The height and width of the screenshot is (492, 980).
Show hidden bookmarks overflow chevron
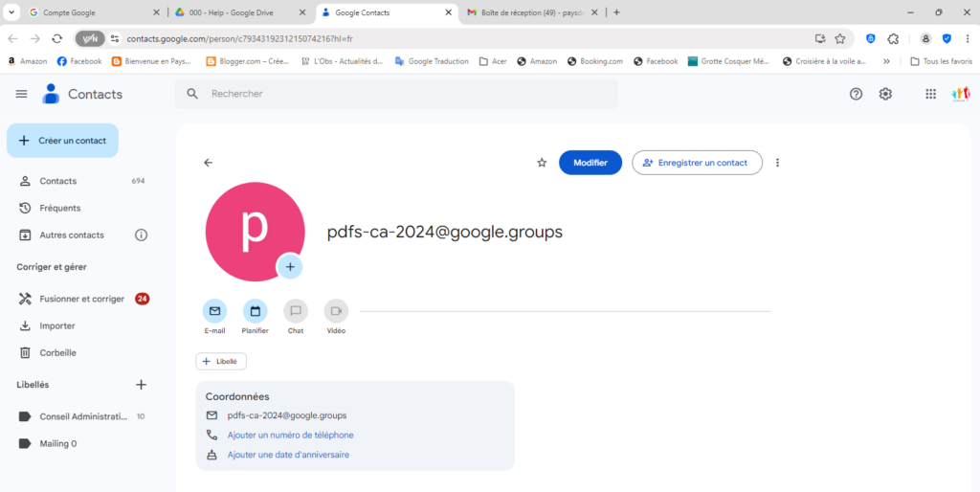point(886,61)
